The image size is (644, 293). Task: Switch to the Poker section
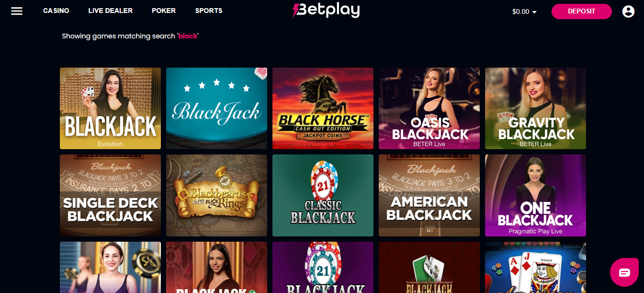tap(164, 11)
